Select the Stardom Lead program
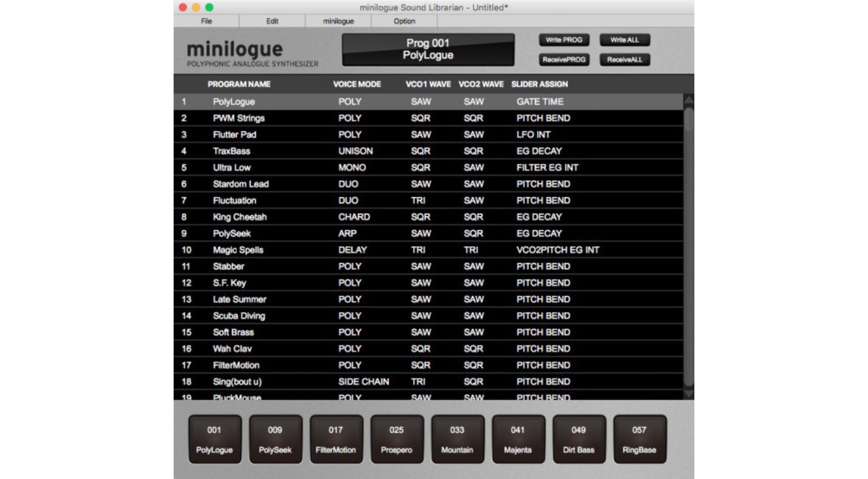 click(428, 184)
